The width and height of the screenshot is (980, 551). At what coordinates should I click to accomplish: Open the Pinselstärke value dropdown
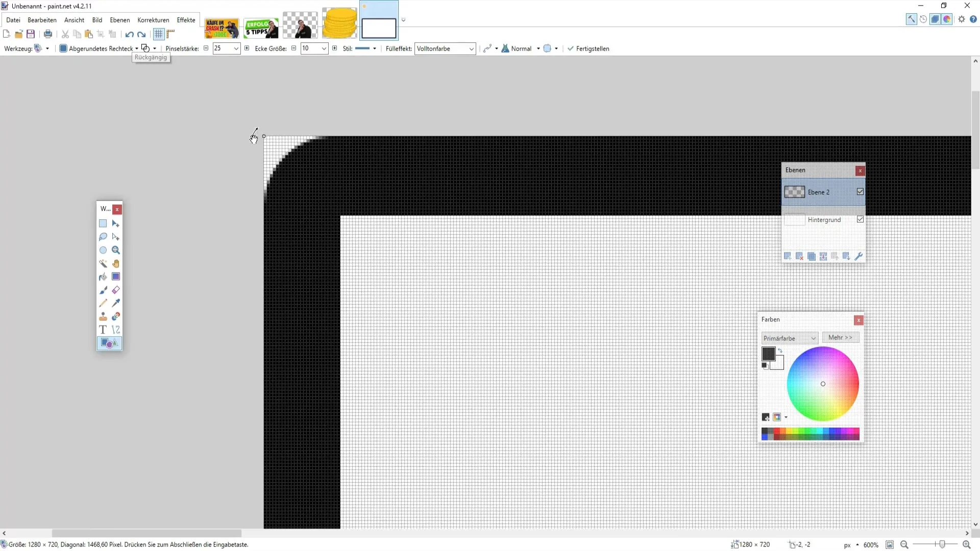[x=236, y=48]
